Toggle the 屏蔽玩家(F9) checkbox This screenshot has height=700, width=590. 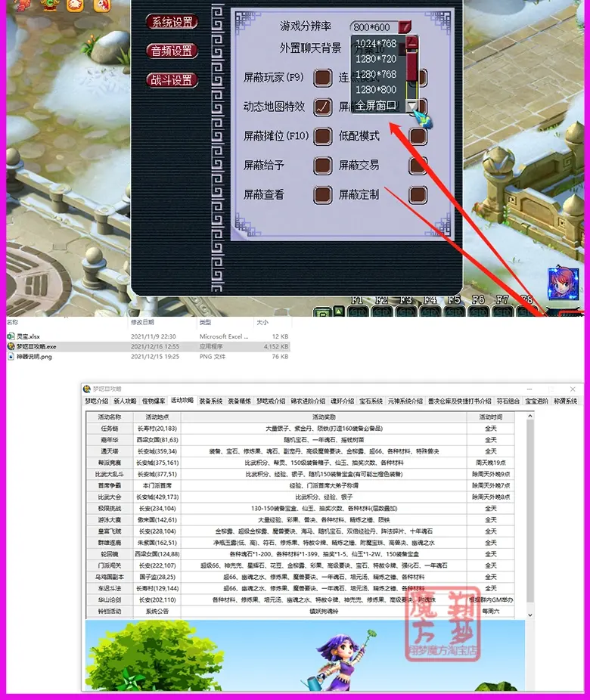coord(322,78)
